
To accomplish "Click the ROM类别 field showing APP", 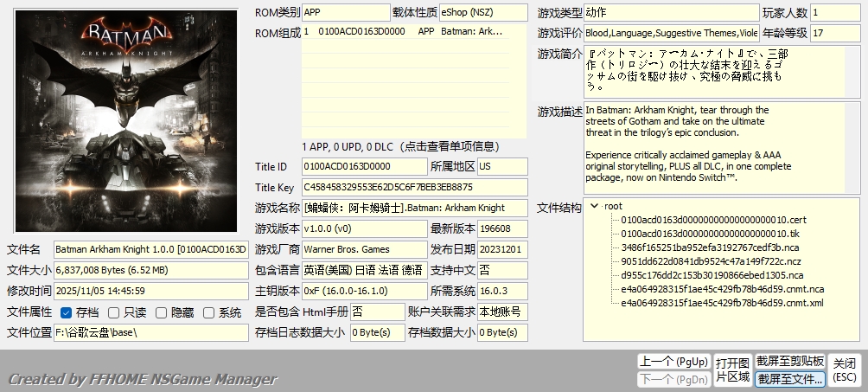I will coord(346,12).
